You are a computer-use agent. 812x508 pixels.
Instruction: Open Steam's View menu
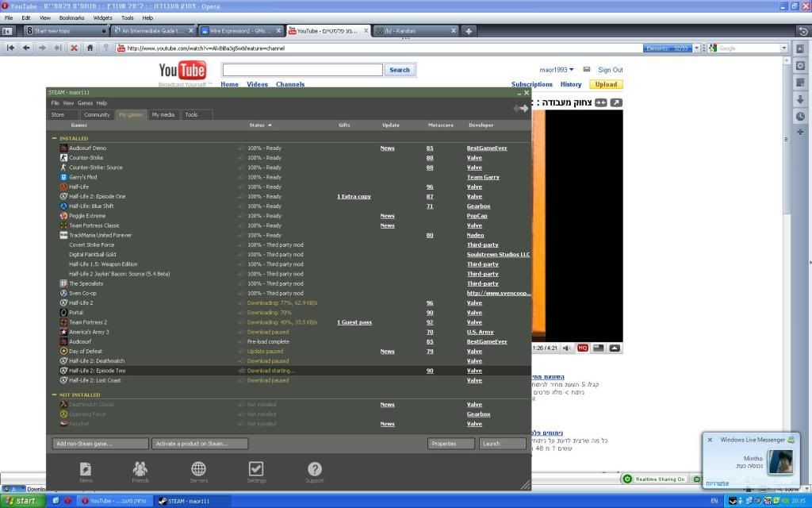(x=68, y=103)
